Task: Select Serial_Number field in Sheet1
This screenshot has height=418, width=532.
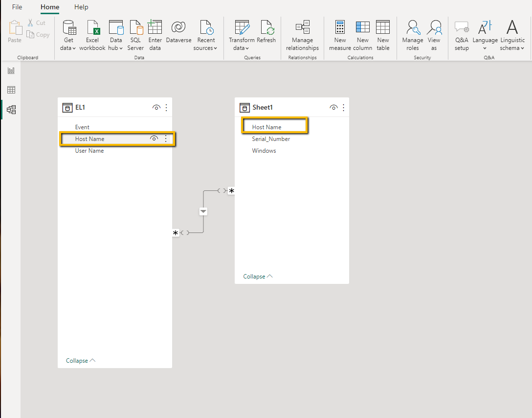Action: point(271,139)
